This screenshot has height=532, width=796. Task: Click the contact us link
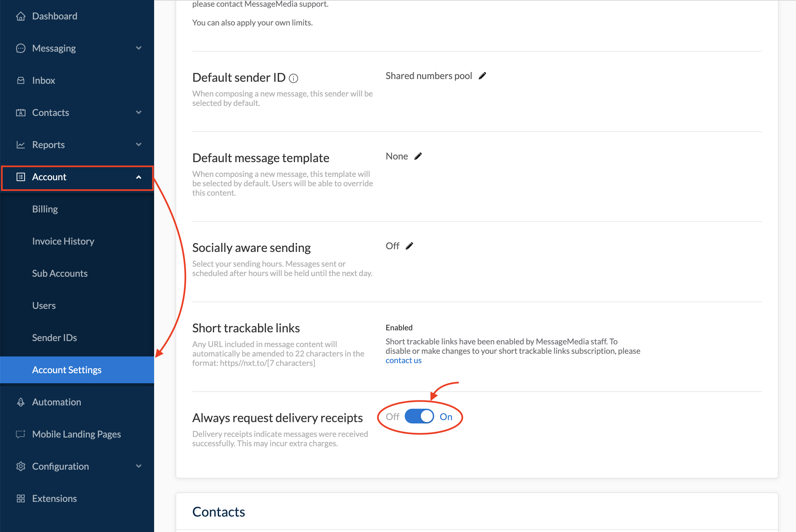403,360
